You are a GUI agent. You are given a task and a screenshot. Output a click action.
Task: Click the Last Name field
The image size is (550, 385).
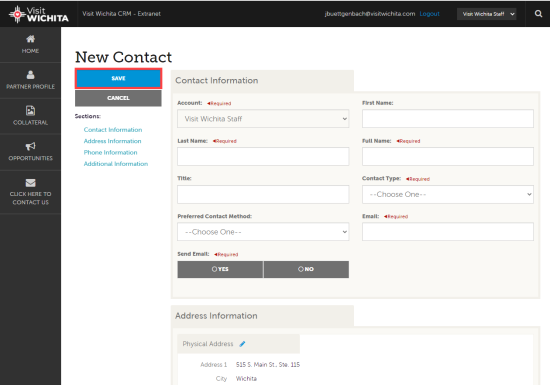[x=263, y=156]
